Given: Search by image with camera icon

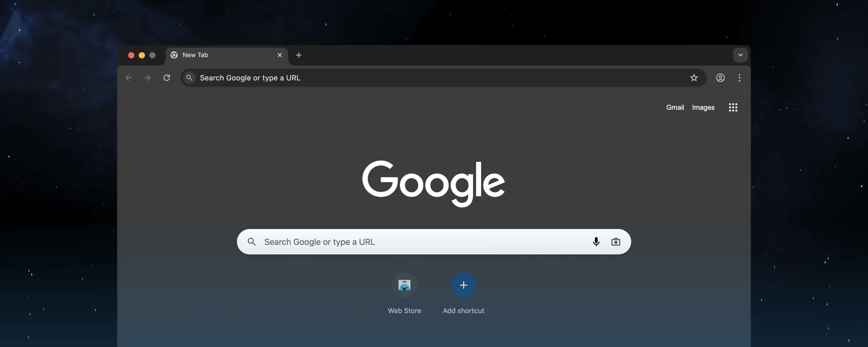Looking at the screenshot, I should point(615,242).
